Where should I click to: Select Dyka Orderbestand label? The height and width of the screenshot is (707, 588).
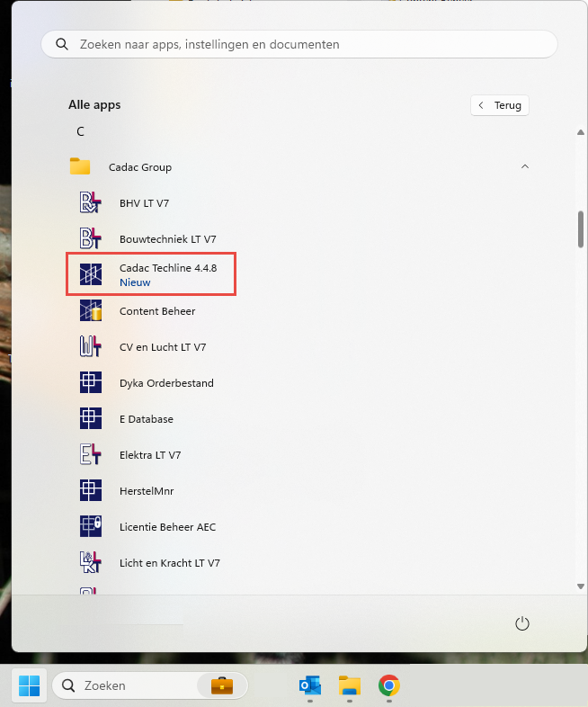[x=166, y=383]
